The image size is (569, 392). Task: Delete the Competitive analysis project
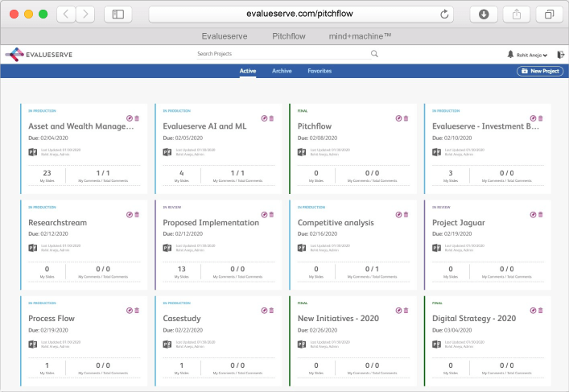coord(406,214)
